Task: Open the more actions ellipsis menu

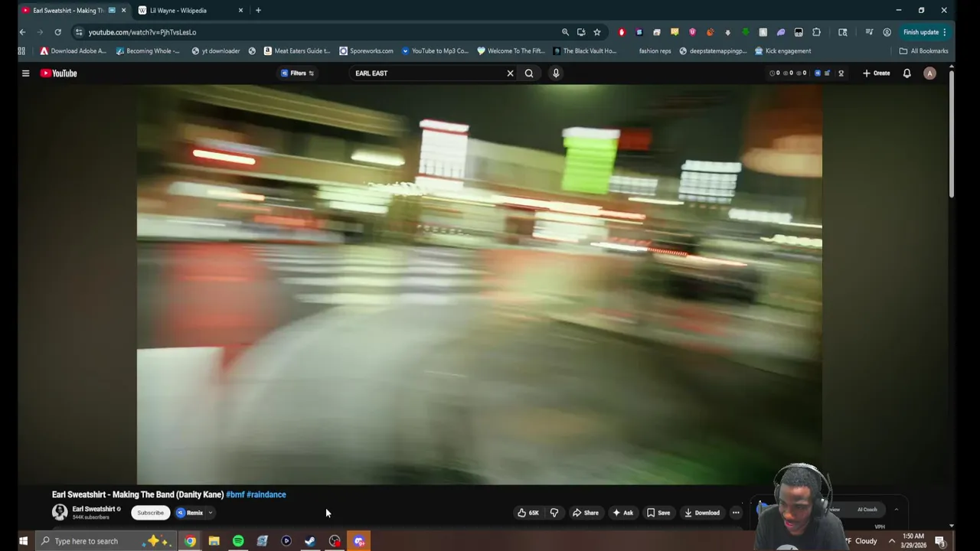Action: [736, 513]
